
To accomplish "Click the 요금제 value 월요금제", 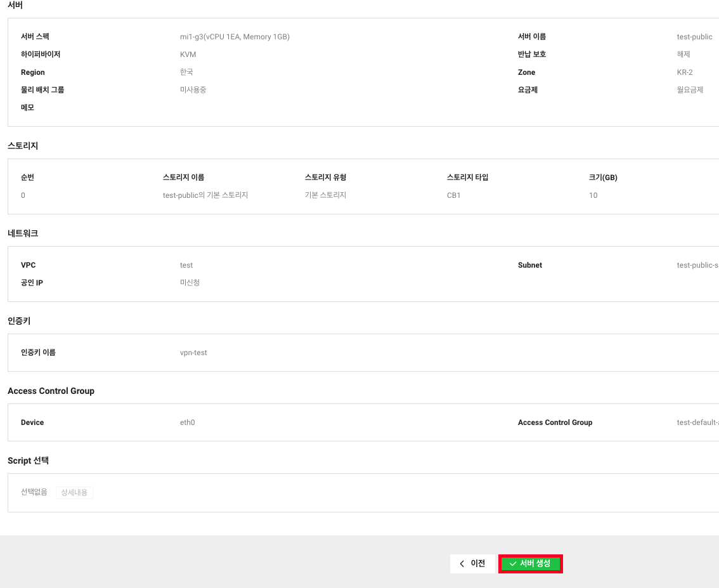I will click(690, 89).
